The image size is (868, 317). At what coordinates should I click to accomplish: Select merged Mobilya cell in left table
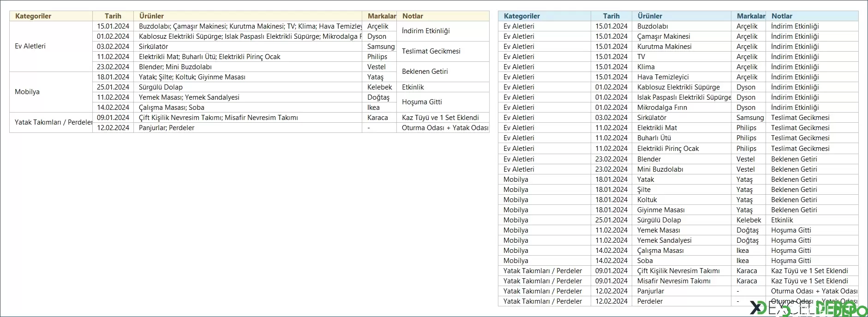click(51, 92)
